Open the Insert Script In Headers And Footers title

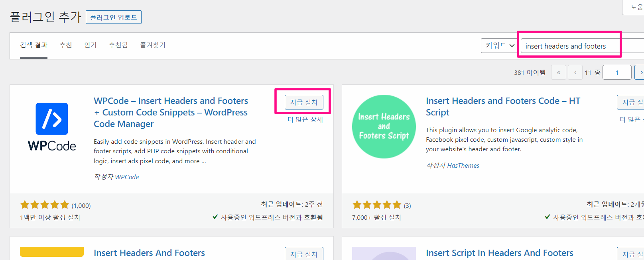coord(500,253)
